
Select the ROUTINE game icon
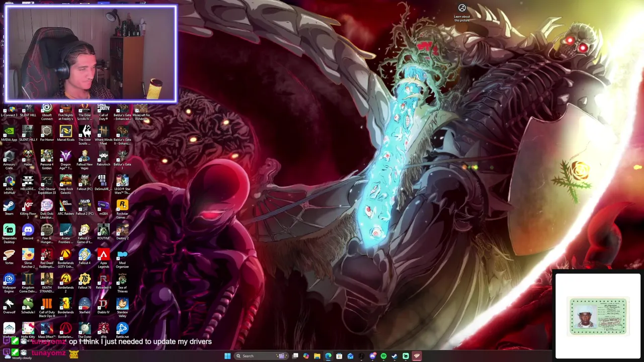tap(103, 233)
